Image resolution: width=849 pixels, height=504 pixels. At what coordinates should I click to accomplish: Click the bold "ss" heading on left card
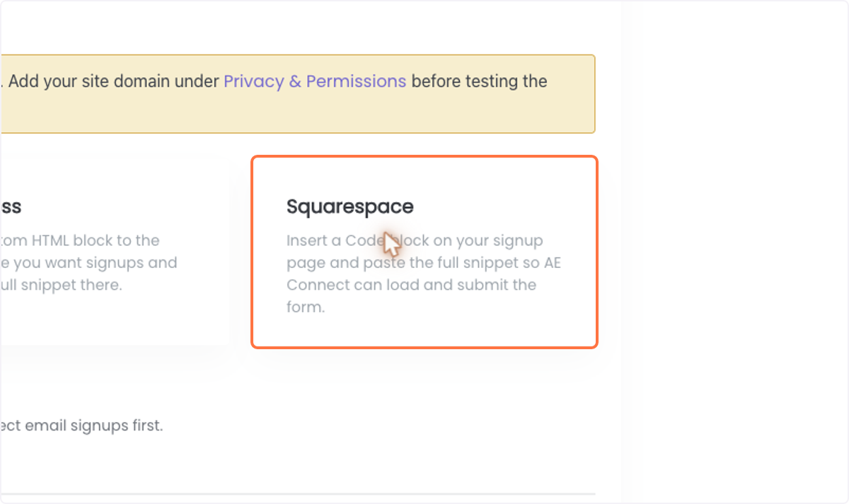tap(11, 206)
